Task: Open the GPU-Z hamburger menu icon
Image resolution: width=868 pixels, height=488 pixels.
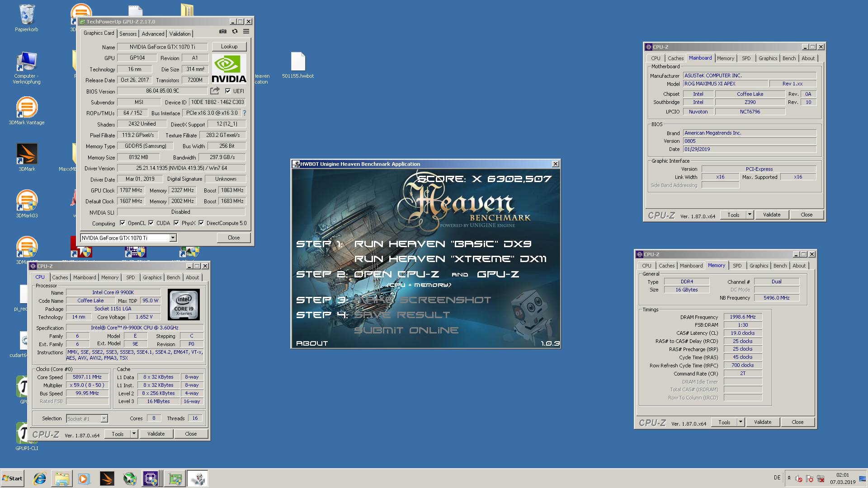Action: (246, 32)
